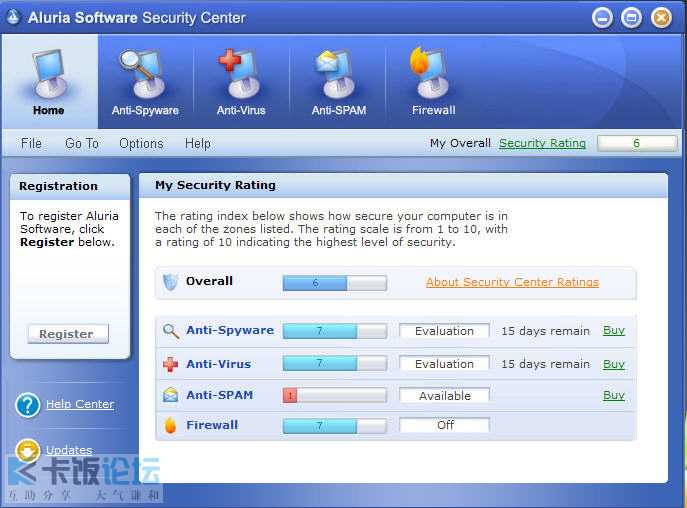Minimize the Security Center window
The image size is (687, 508).
602,18
